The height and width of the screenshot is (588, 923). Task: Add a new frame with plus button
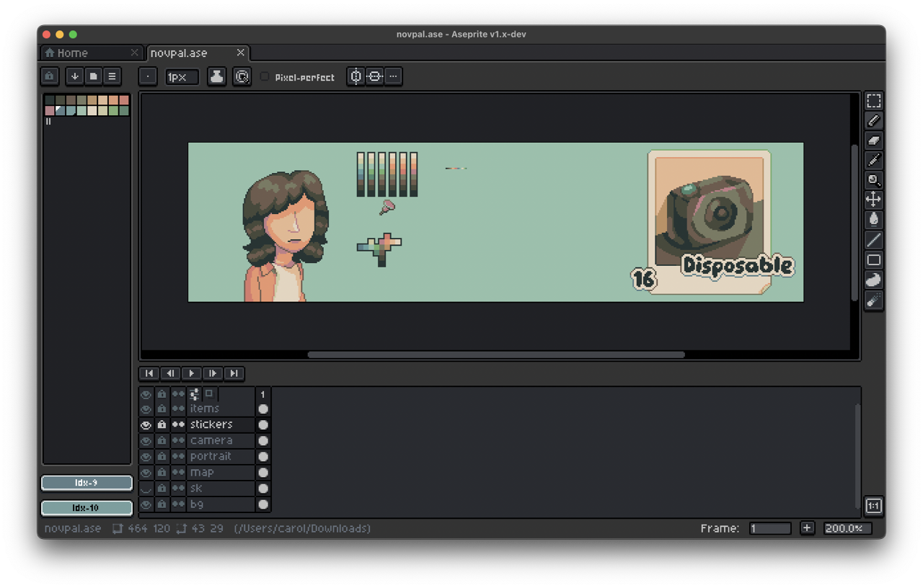(x=807, y=528)
